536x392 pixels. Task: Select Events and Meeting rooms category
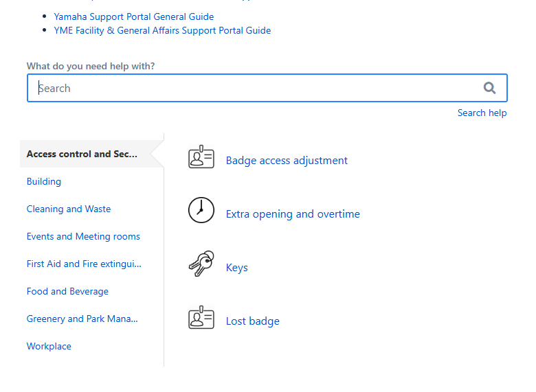pyautogui.click(x=83, y=236)
